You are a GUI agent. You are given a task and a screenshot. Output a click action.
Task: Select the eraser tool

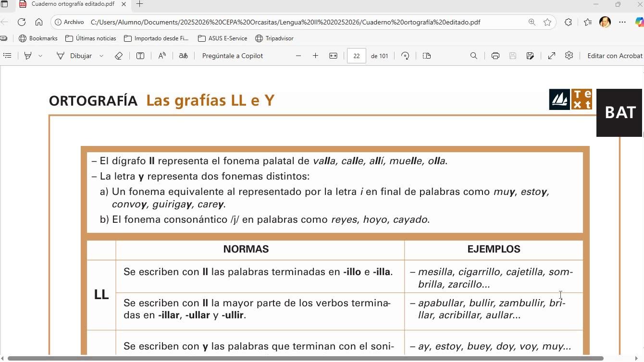tap(119, 56)
